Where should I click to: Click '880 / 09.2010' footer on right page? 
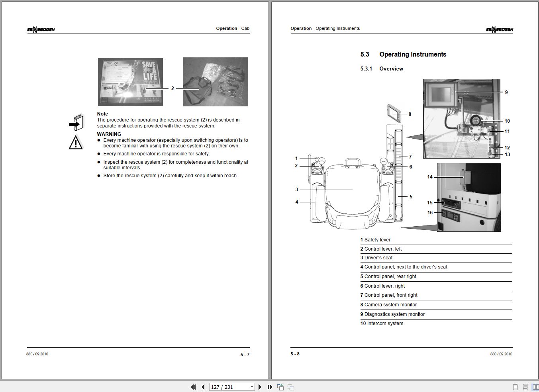click(501, 354)
